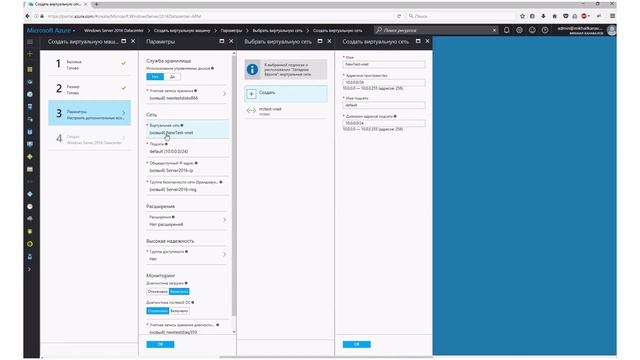Click the portal horizontal scrollbar at bottom
Image resolution: width=640 pixels, height=360 pixels.
pyautogui.click(x=326, y=357)
